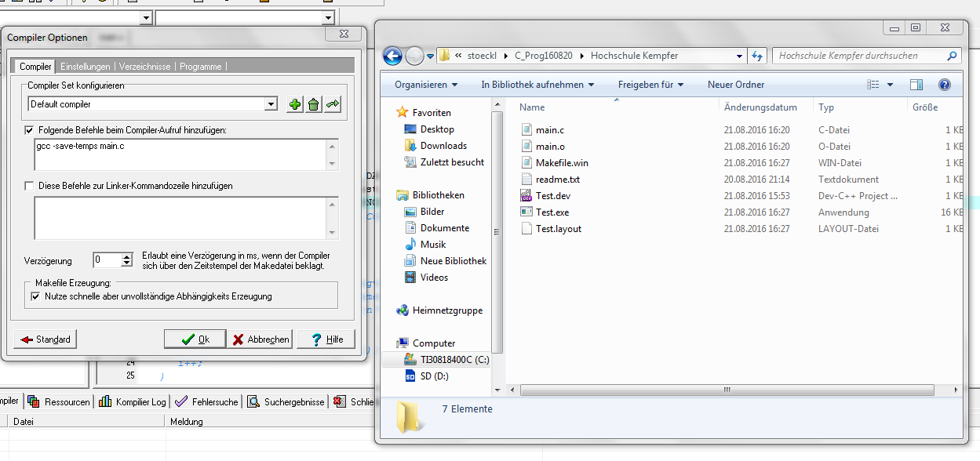Increase Verzögerung value with spinner

click(127, 257)
